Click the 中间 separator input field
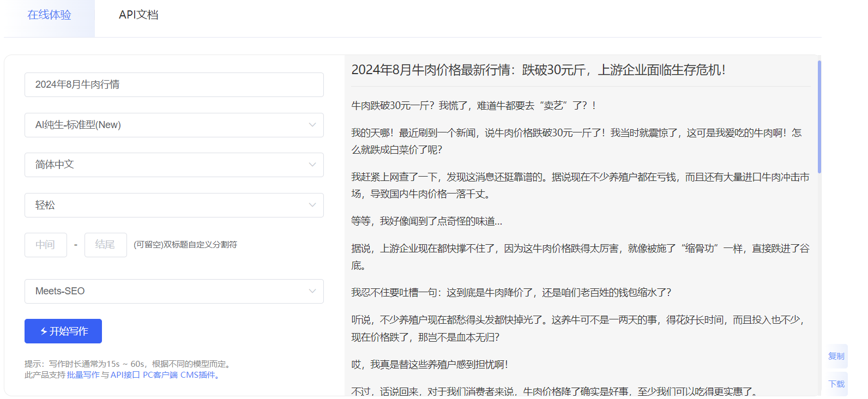The width and height of the screenshot is (868, 399). click(x=46, y=245)
